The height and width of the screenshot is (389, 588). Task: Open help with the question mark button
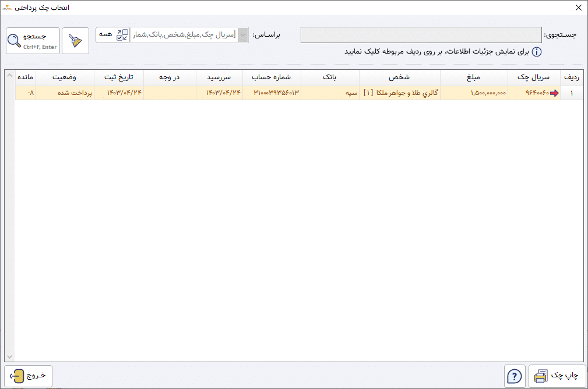515,376
